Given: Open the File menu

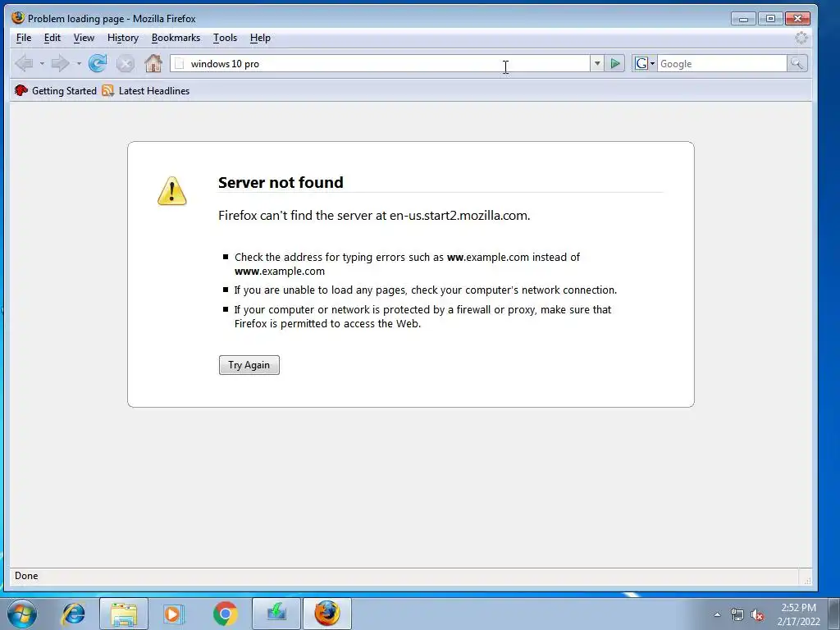Looking at the screenshot, I should pos(24,38).
